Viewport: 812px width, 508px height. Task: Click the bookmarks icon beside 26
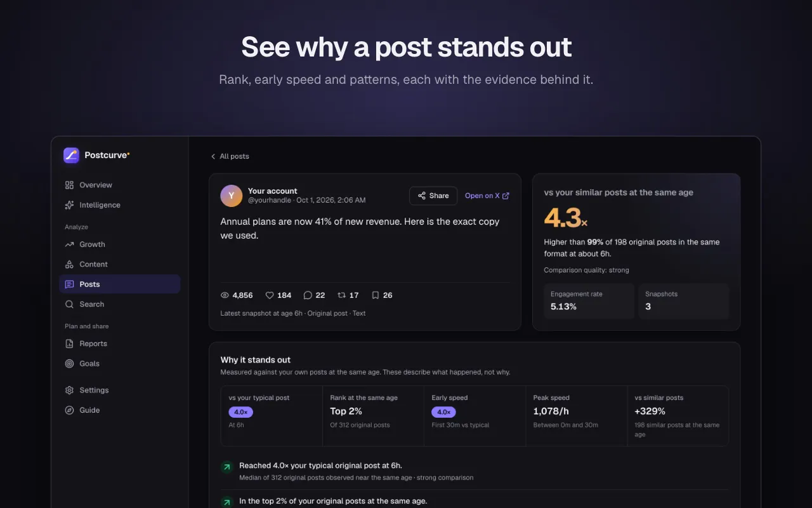[x=376, y=295]
